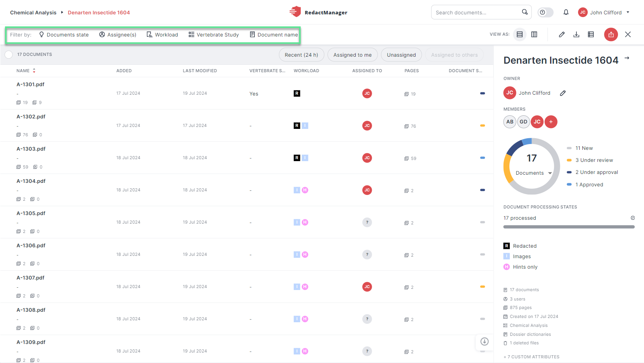
Task: Click the 17 processed progress bar
Action: [x=569, y=227]
